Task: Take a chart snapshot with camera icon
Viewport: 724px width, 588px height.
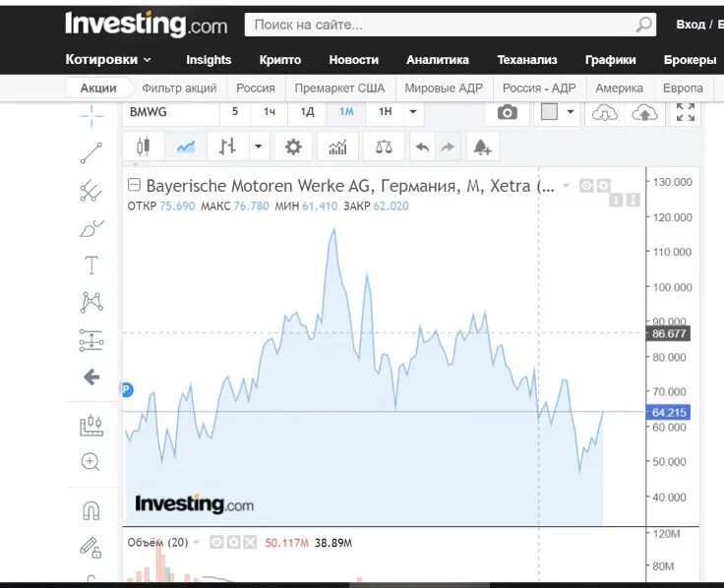Action: [507, 112]
